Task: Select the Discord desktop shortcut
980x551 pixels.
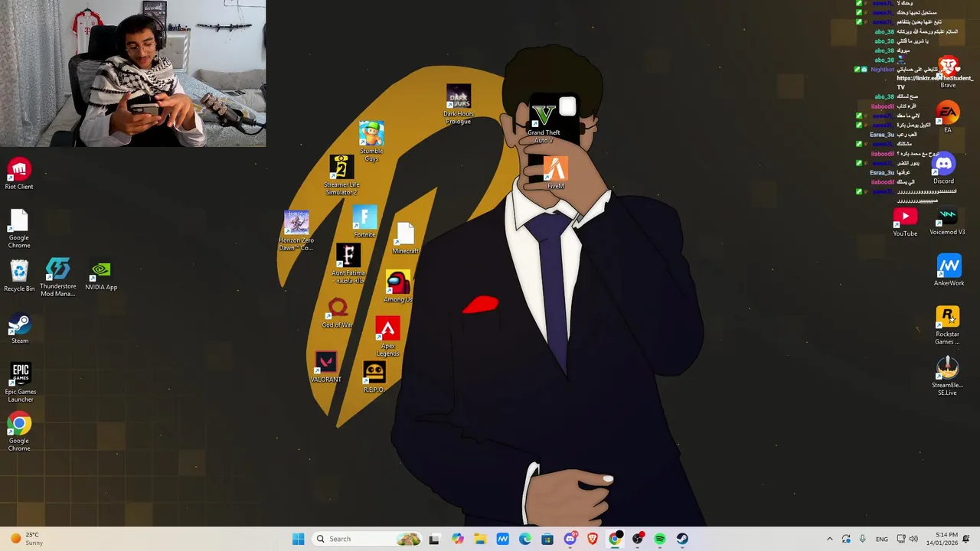Action: pyautogui.click(x=943, y=169)
